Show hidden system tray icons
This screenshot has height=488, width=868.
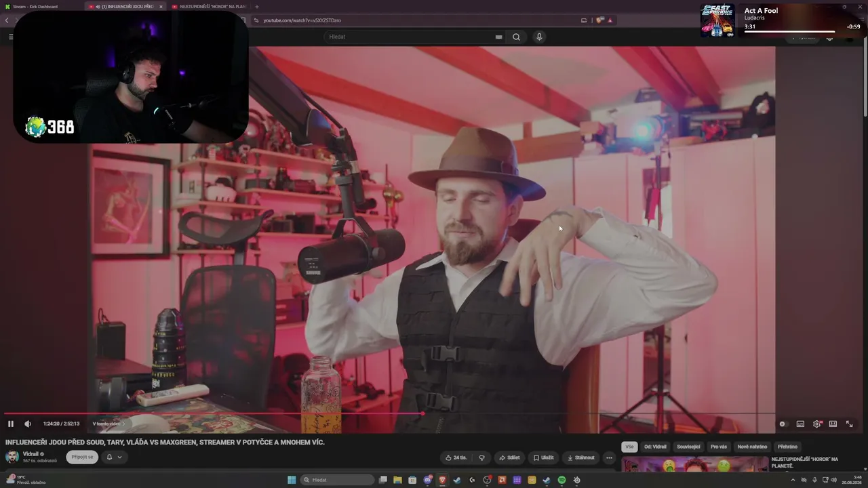(x=793, y=480)
